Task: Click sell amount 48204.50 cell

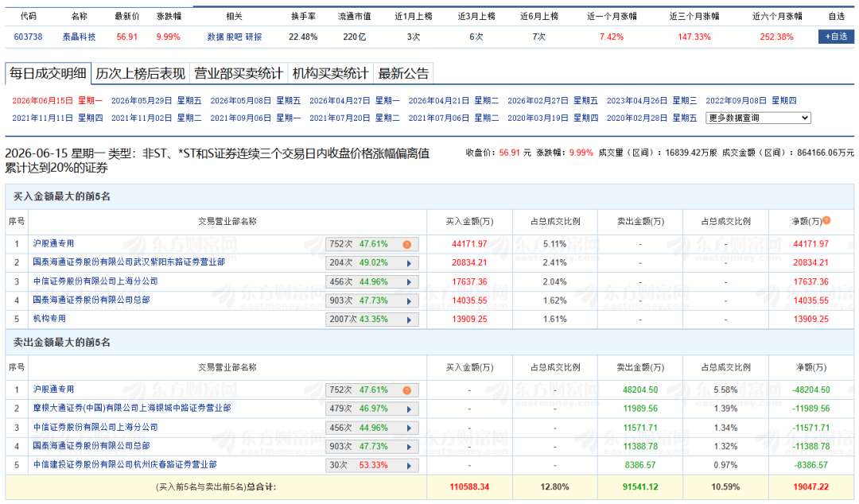Action: (640, 390)
